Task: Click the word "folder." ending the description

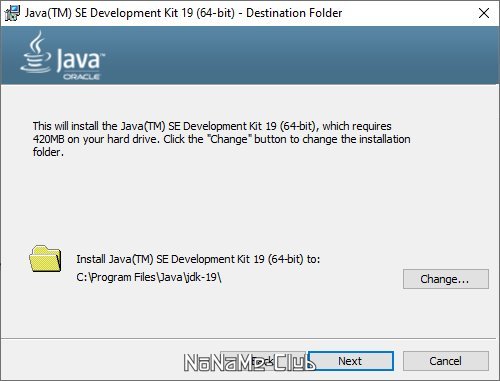Action: (48, 152)
